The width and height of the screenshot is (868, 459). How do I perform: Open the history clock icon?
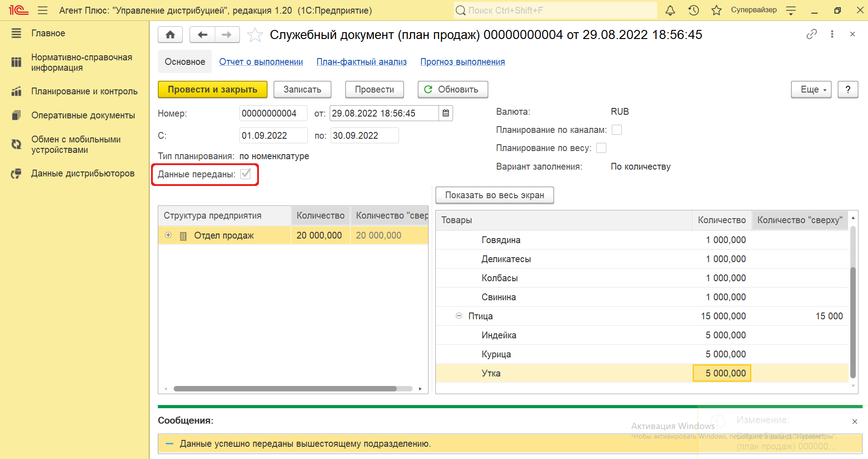click(x=693, y=10)
